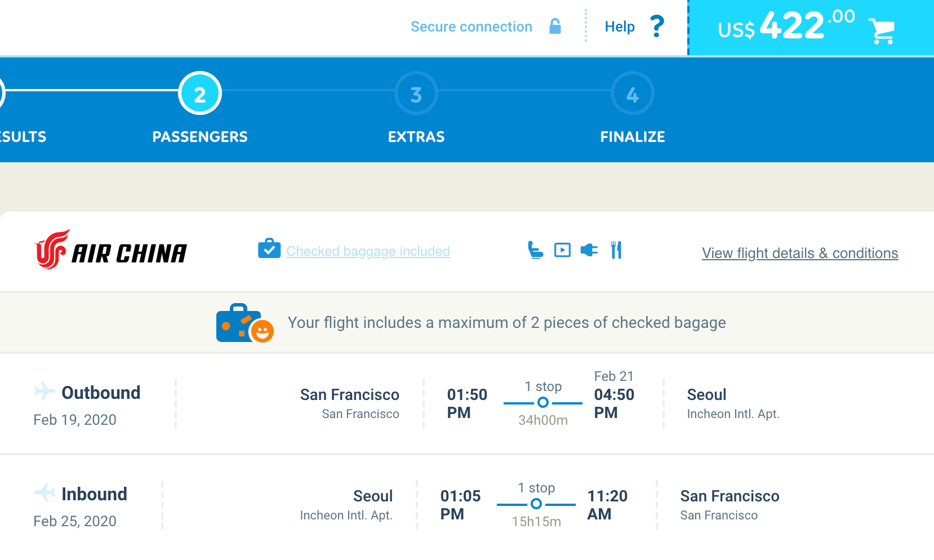The width and height of the screenshot is (934, 560).
Task: Click the checked baggage suitcase checkmark icon
Action: [269, 248]
